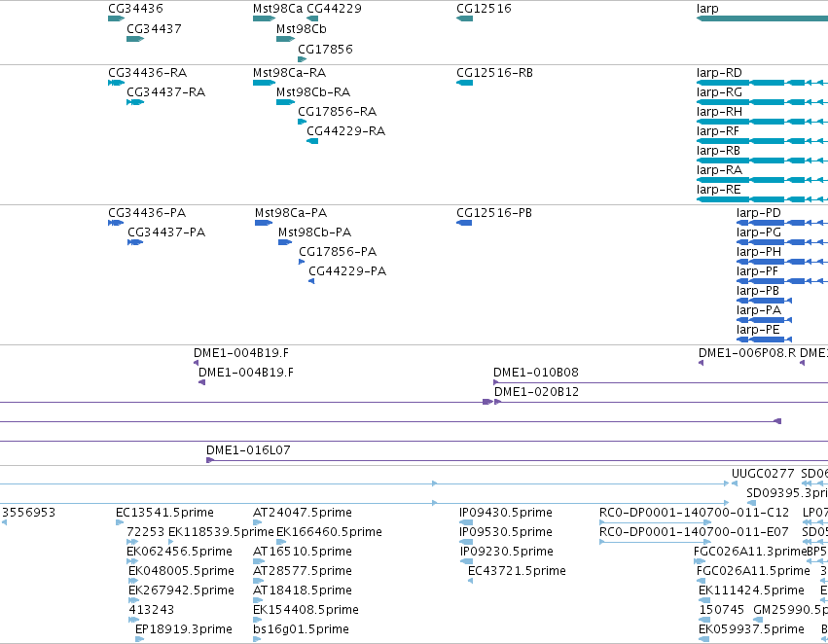The height and width of the screenshot is (644, 828).
Task: Click the Mst98Ca-PA protein label
Action: pyautogui.click(x=291, y=213)
